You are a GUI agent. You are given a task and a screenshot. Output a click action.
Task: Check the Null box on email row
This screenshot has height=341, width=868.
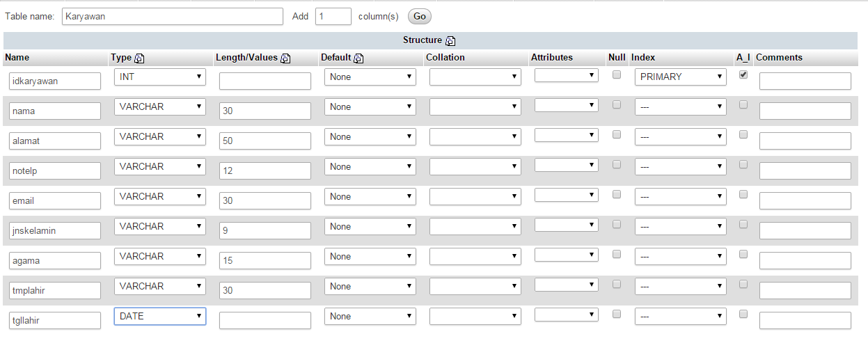[616, 194]
